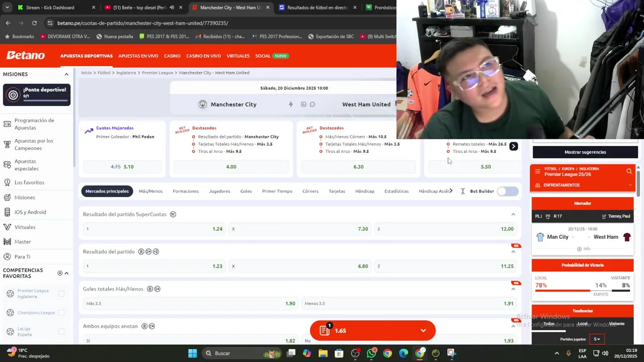The height and width of the screenshot is (362, 644).
Task: Collapse Ambos equipos anotan market
Action: pos(513,326)
